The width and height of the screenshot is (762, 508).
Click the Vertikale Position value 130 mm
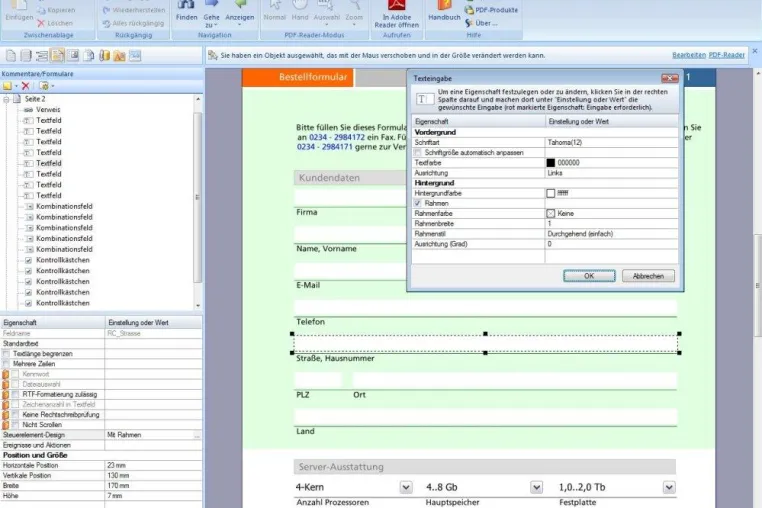pyautogui.click(x=119, y=475)
